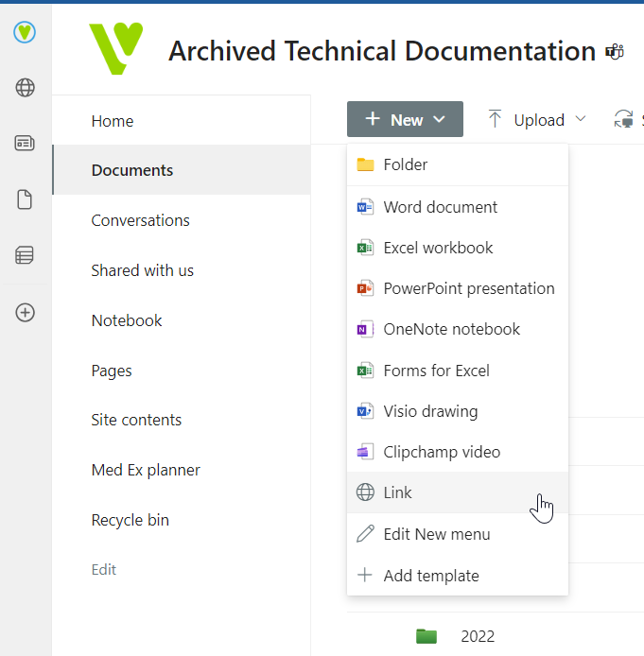Click the Teams icon beside site title
The width and height of the screenshot is (644, 656).
click(615, 51)
